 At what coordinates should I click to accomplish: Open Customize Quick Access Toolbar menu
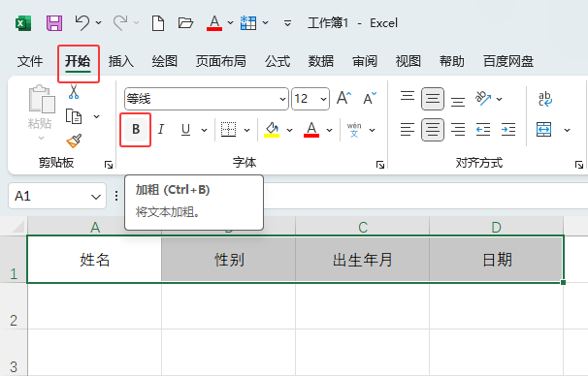pos(287,23)
